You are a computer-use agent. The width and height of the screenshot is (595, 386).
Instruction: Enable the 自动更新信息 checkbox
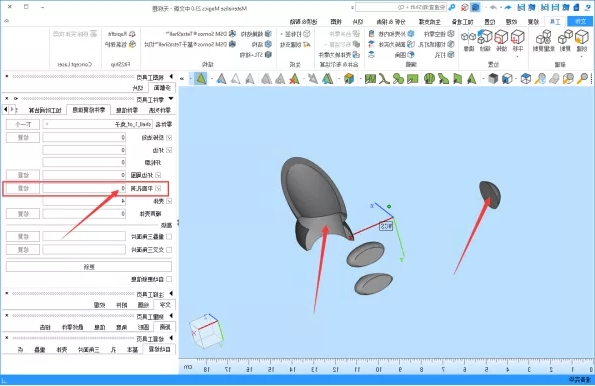click(x=169, y=279)
